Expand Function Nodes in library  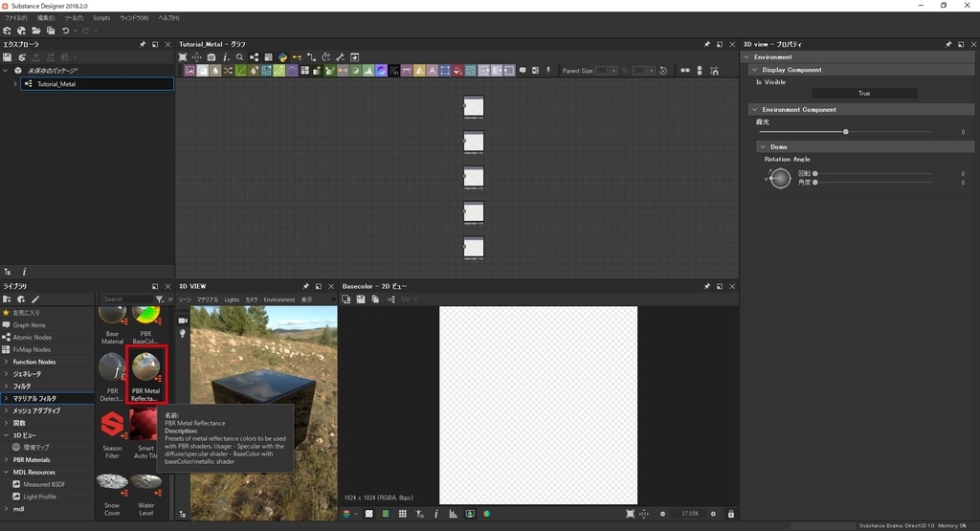[7, 362]
